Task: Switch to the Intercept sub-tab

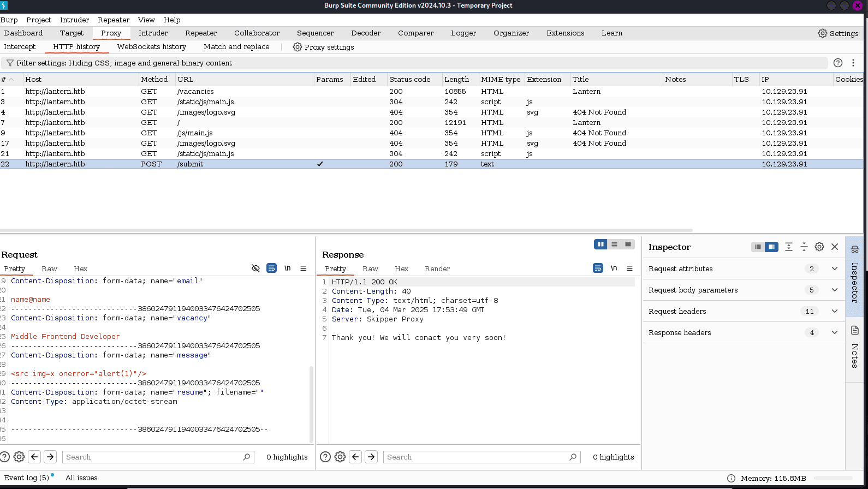Action: (20, 47)
